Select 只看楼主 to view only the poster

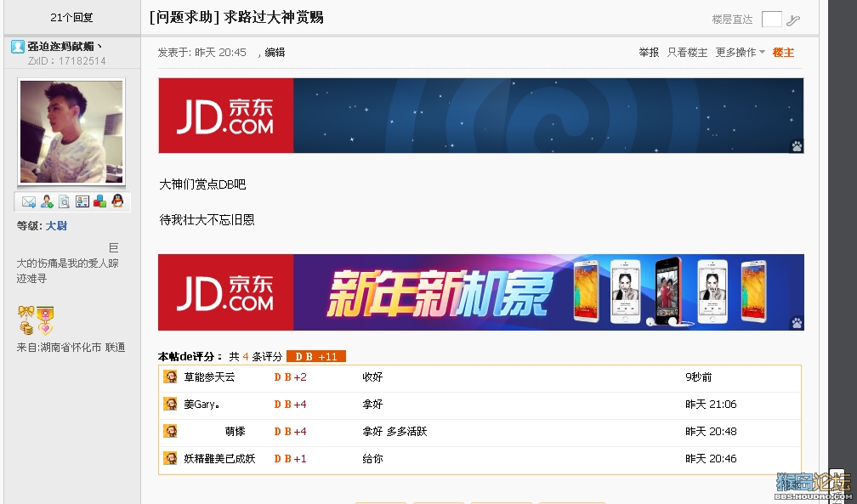click(x=687, y=53)
